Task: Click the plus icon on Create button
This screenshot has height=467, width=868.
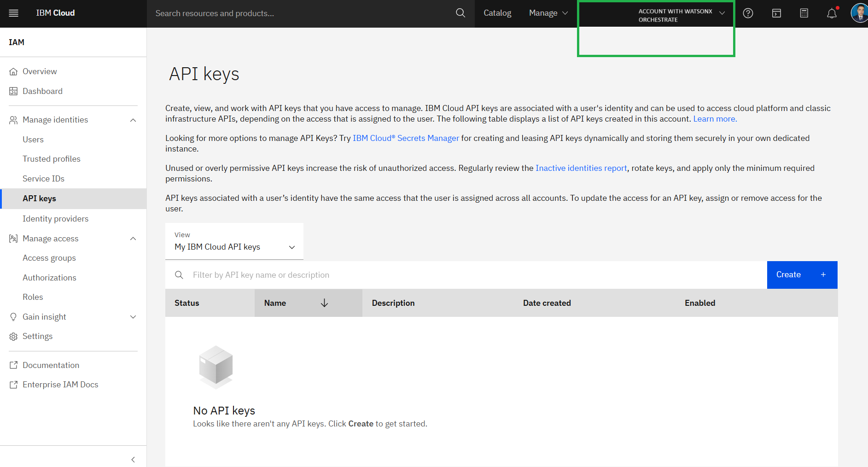Action: click(x=823, y=275)
